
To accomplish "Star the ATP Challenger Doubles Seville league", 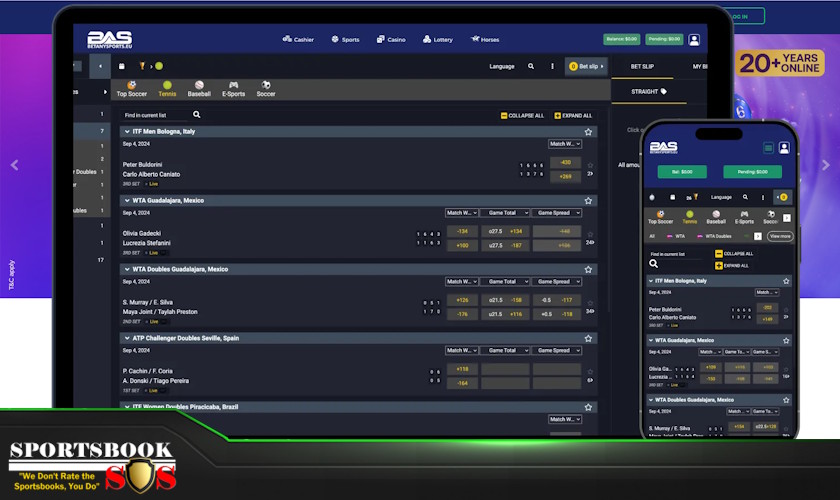I will [x=588, y=338].
